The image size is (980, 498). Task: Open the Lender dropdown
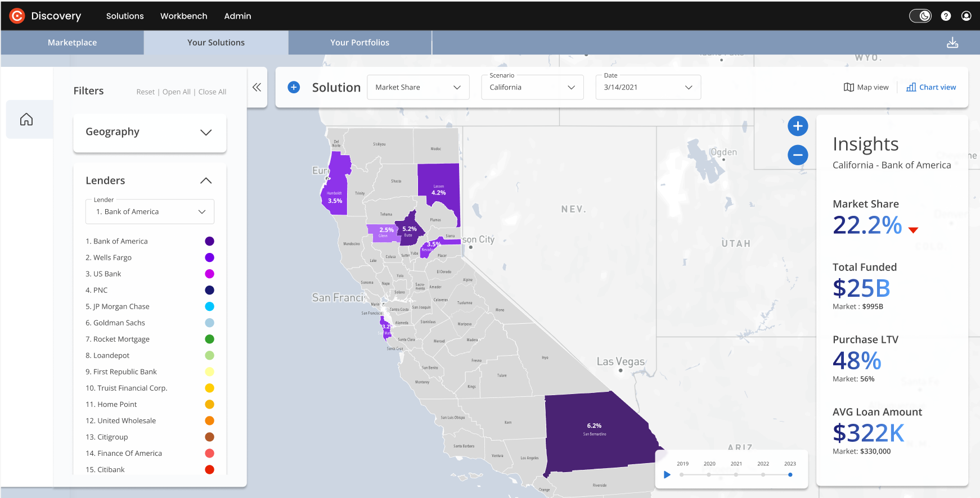(150, 211)
